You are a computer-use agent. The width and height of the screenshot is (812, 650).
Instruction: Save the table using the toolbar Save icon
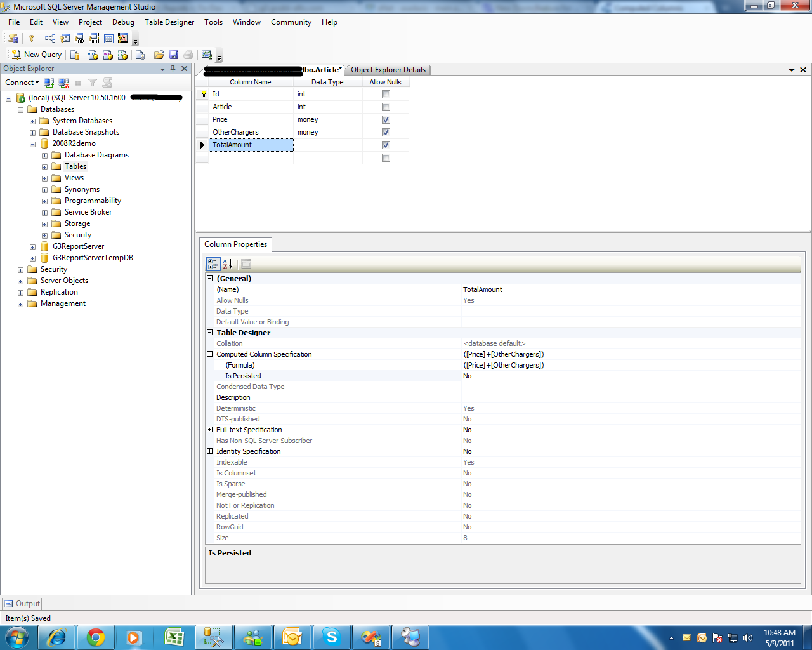173,55
